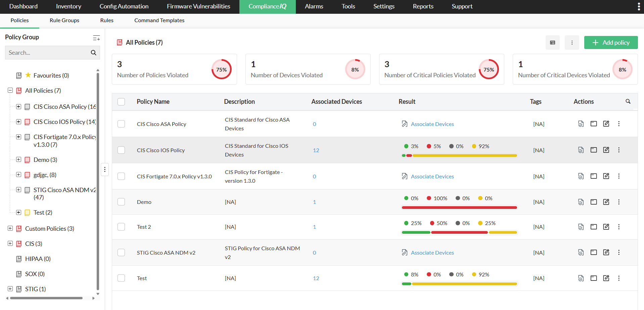
Task: Click edit icon for CIS Cisco IOS Policy
Action: click(x=606, y=150)
